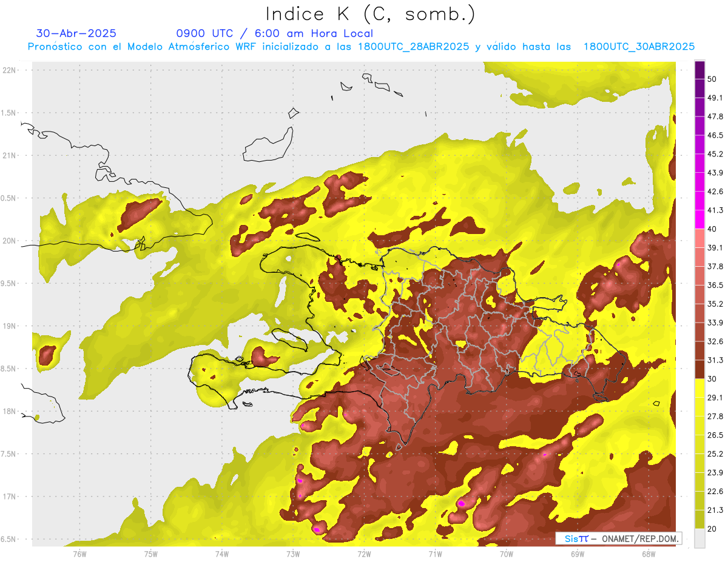This screenshot has width=728, height=562.
Task: Click the colorbar value '39.1'
Action: click(715, 248)
